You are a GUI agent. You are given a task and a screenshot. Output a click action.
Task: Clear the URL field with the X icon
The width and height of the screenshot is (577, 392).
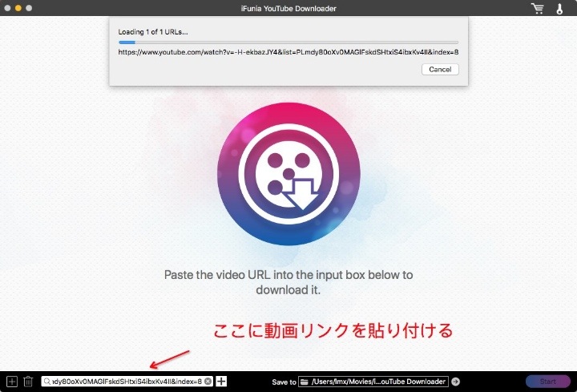coord(208,382)
